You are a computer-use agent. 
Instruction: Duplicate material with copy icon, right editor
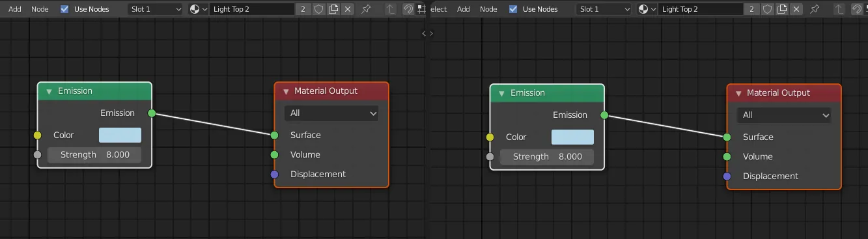tap(782, 9)
